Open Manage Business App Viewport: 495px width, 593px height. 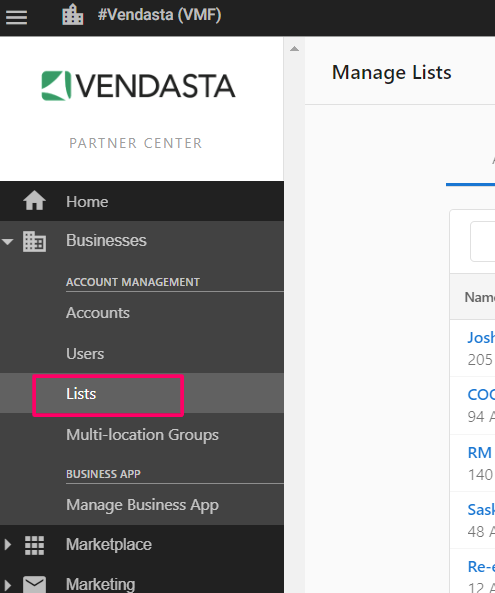[142, 505]
